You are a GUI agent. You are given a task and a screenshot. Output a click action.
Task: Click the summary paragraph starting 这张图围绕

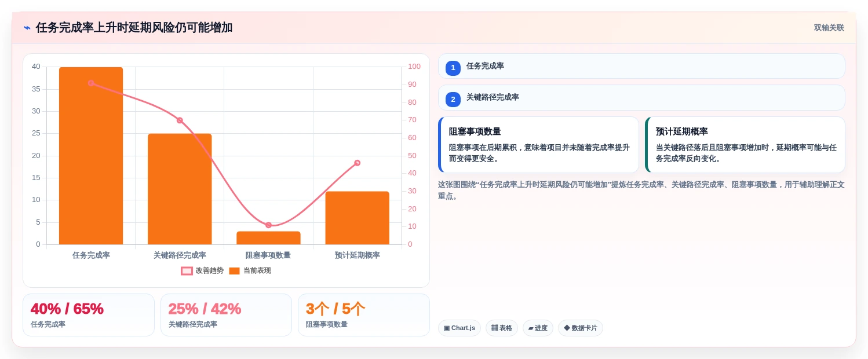[641, 191]
